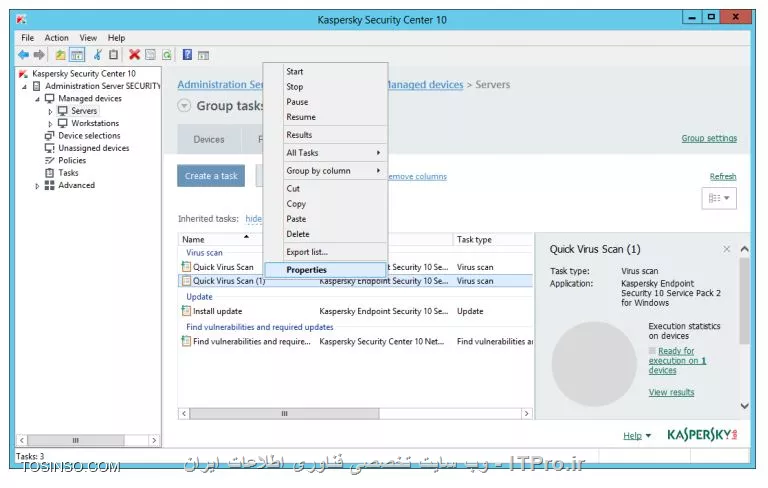Image resolution: width=768 pixels, height=488 pixels.
Task: Click the task list horizontal scrollbar thumb
Action: pyautogui.click(x=284, y=414)
